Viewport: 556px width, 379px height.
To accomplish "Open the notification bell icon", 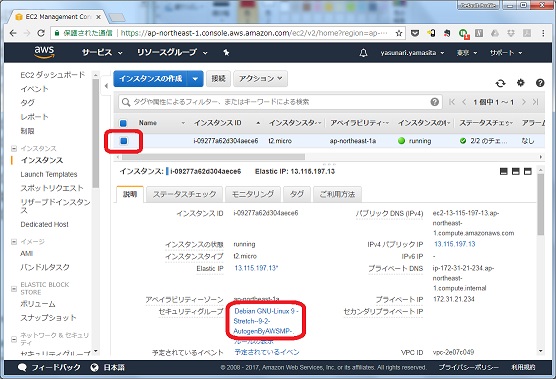I will pos(363,53).
